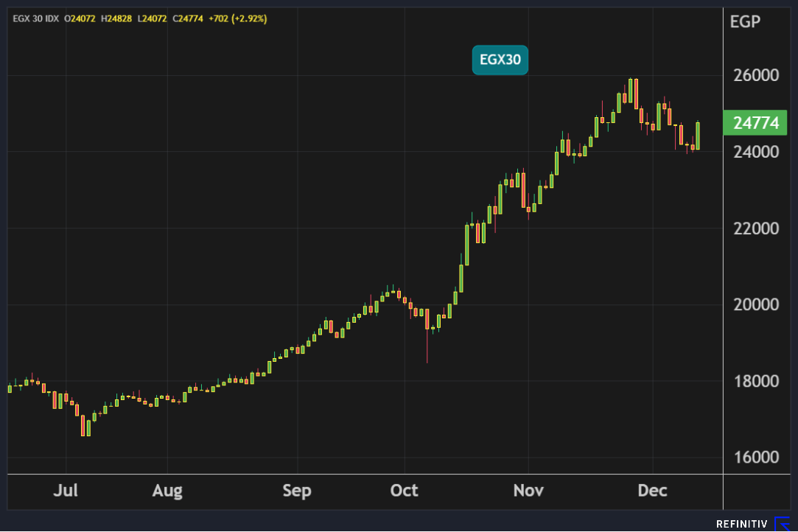798x532 pixels.
Task: Select the Jul label on time axis
Action: click(x=66, y=490)
